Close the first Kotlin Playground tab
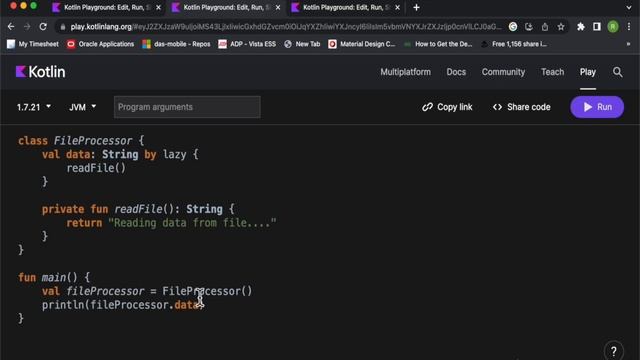 pos(158,7)
